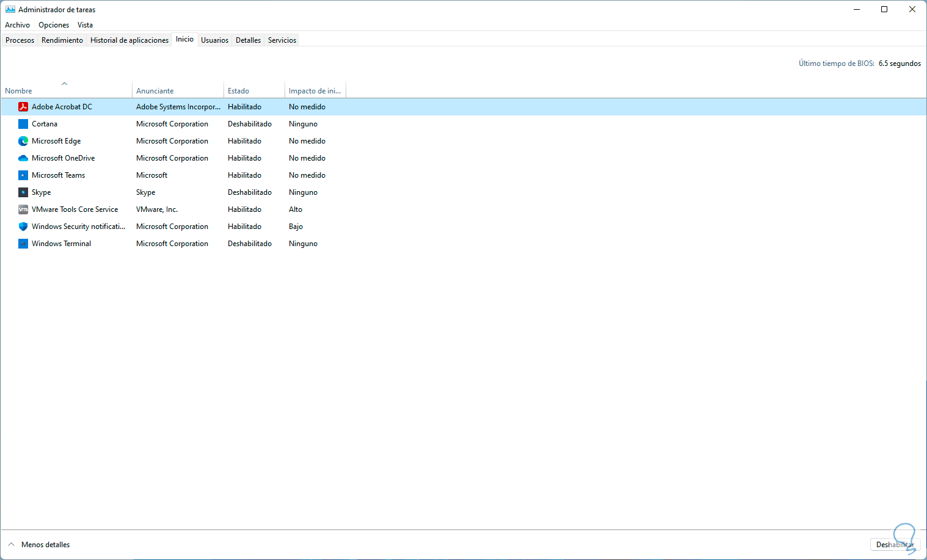Select the Inicio tab
Image resolution: width=927 pixels, height=560 pixels.
185,39
